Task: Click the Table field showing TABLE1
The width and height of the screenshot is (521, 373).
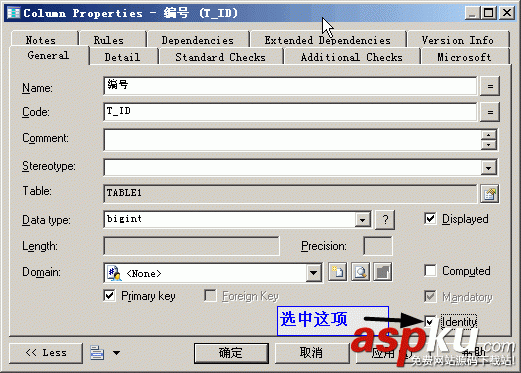Action: (x=290, y=194)
